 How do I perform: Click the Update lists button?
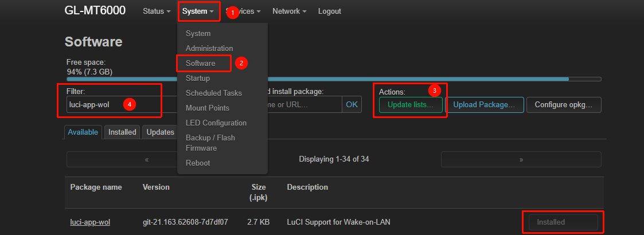click(x=411, y=105)
